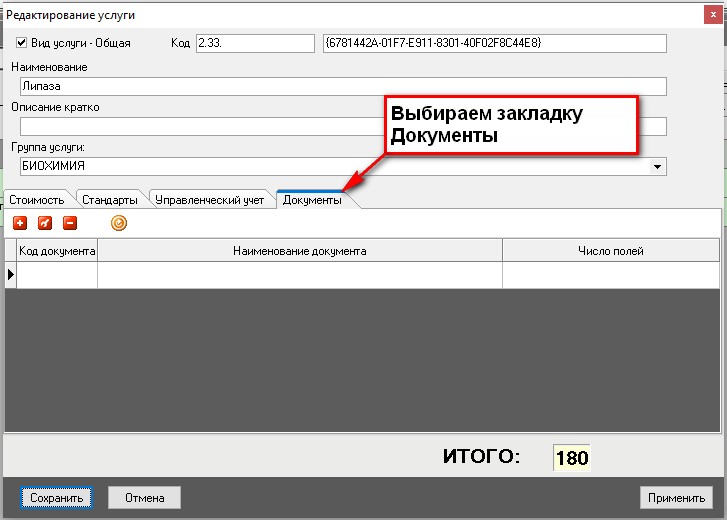The width and height of the screenshot is (727, 520).
Task: Click the Наименование field with Липаза
Action: pos(343,86)
